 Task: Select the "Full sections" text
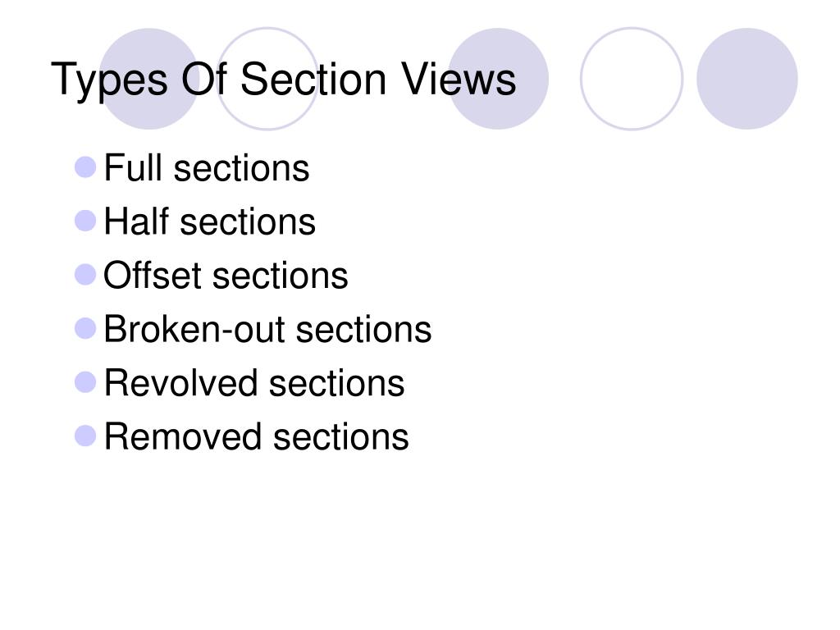coord(207,167)
